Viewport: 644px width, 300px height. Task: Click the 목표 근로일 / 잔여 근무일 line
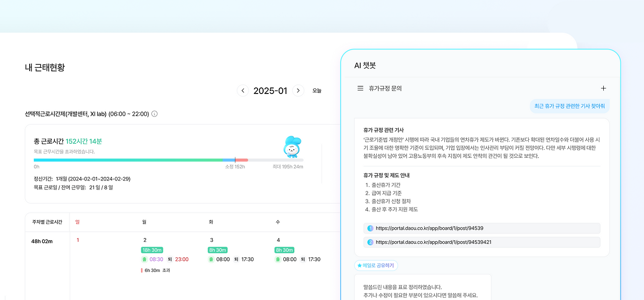73,187
